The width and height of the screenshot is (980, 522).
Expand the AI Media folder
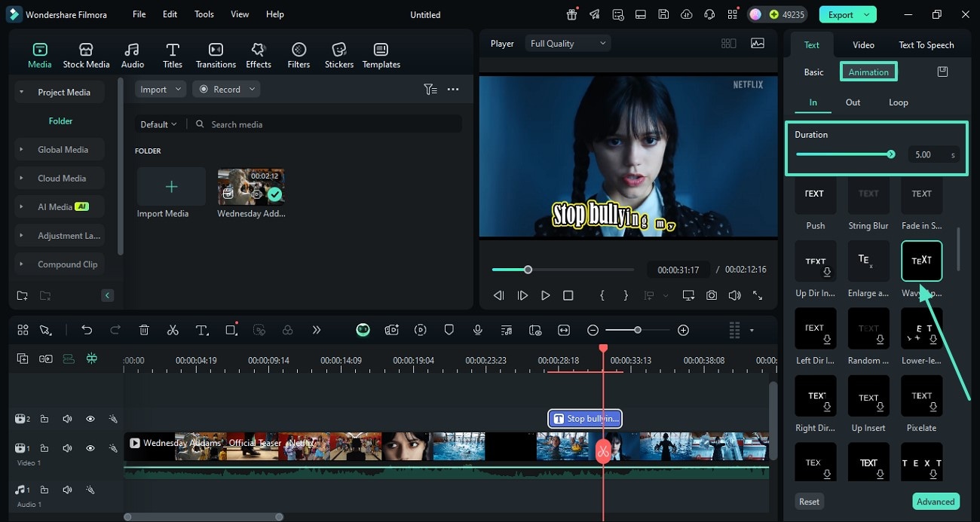(x=21, y=206)
